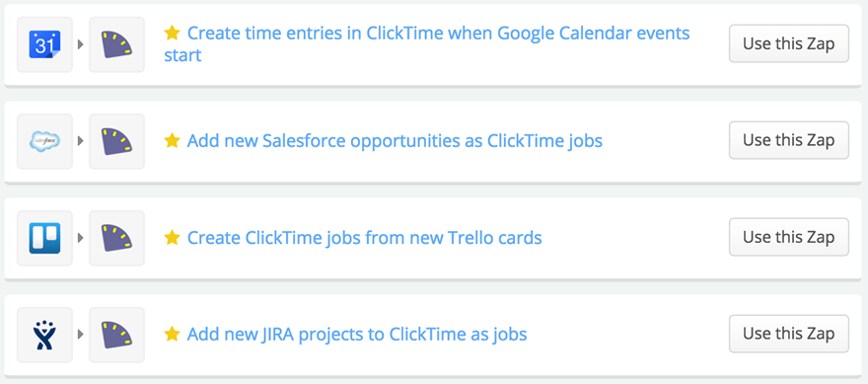This screenshot has width=868, height=384.
Task: Click ClickTime icon beside Salesforce icon
Action: click(116, 141)
